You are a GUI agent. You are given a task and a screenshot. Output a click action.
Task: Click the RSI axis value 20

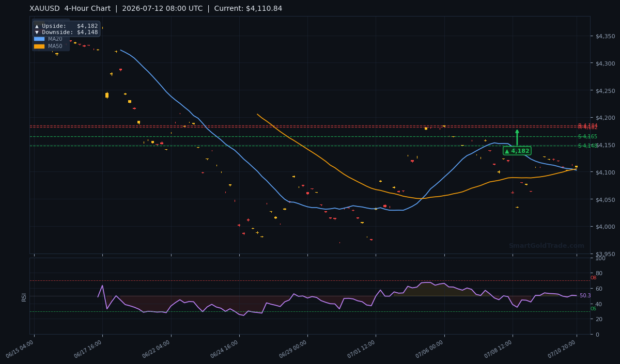pyautogui.click(x=599, y=319)
